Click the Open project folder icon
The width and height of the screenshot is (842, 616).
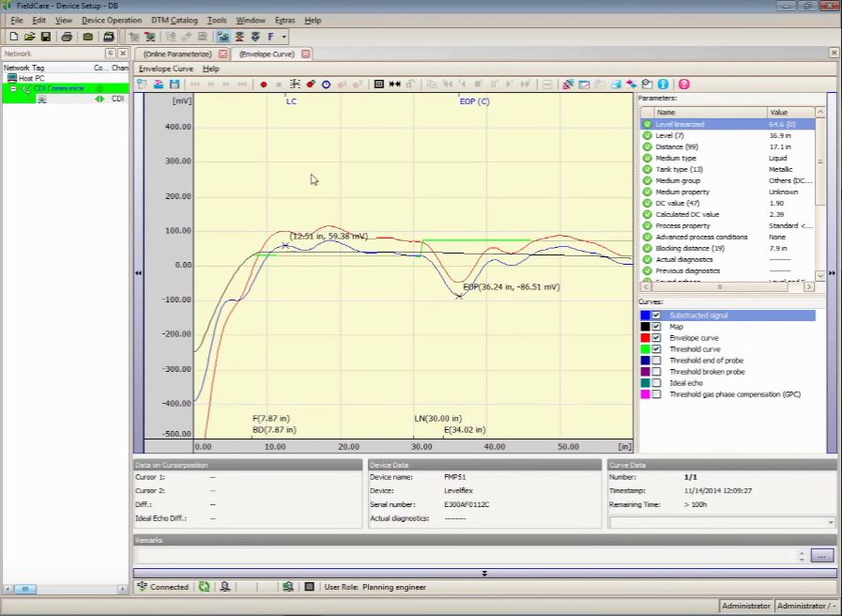pos(29,37)
